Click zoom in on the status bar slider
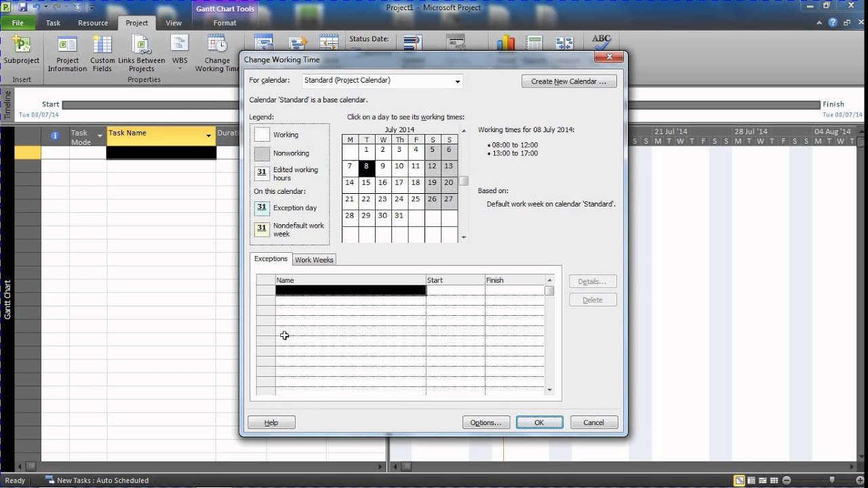Viewport: 868px width, 488px height. tap(861, 480)
